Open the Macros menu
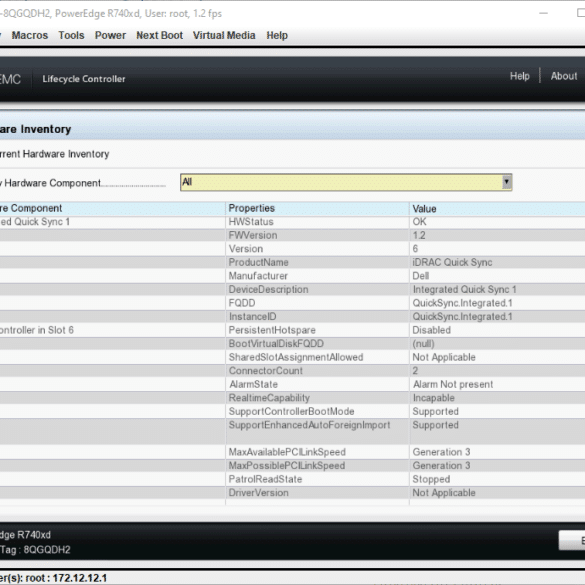Screen dimensions: 585x585 [x=29, y=35]
